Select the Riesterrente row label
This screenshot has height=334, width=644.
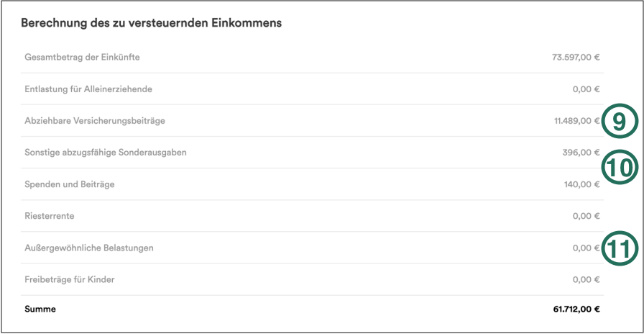50,216
